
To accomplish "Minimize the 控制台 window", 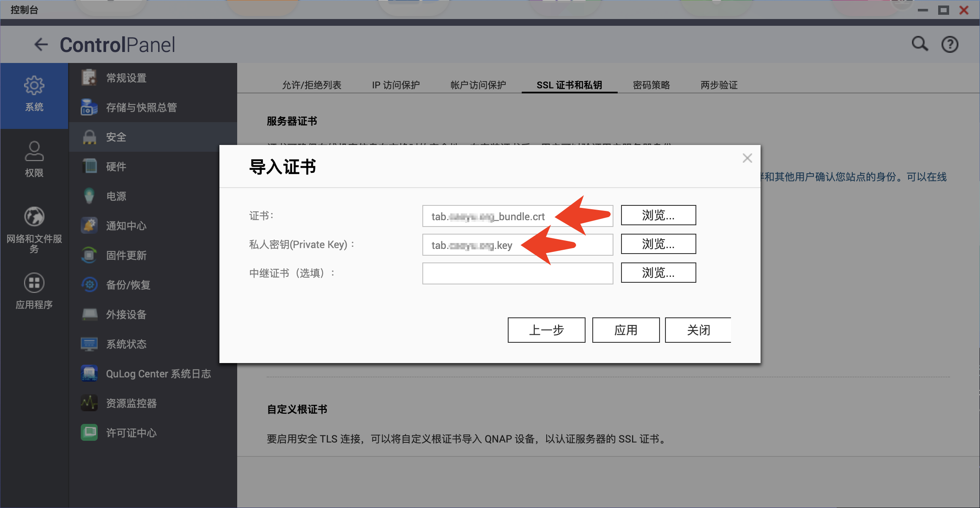I will pyautogui.click(x=923, y=10).
